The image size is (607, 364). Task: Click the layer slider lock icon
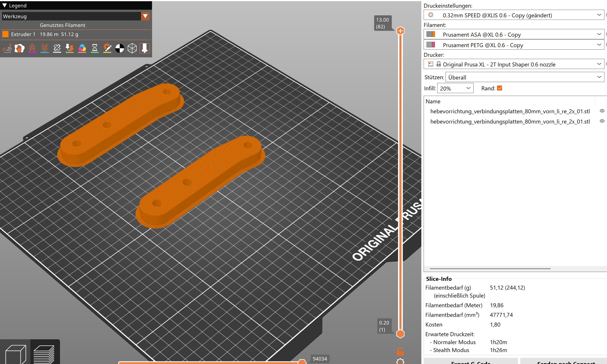click(x=400, y=352)
